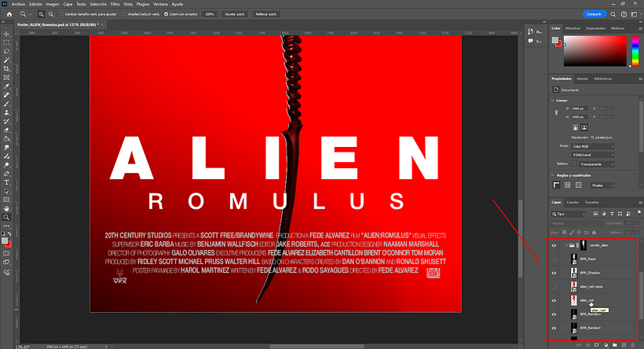
Task: Select the Move tool
Action: [x=6, y=34]
